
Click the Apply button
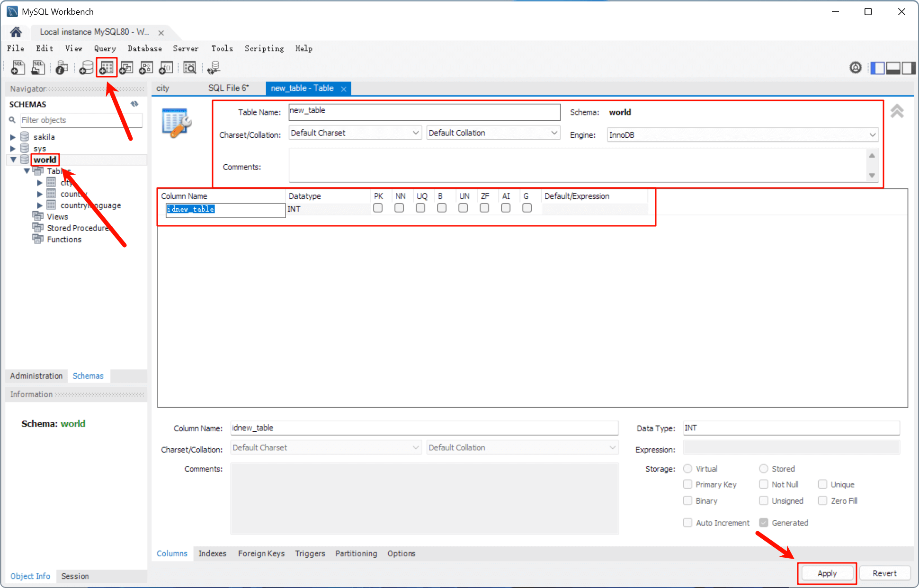pyautogui.click(x=827, y=573)
